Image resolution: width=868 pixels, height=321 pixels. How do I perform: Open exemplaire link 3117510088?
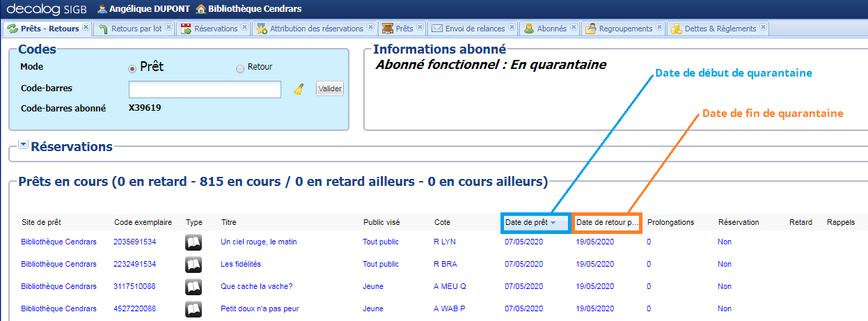[135, 287]
